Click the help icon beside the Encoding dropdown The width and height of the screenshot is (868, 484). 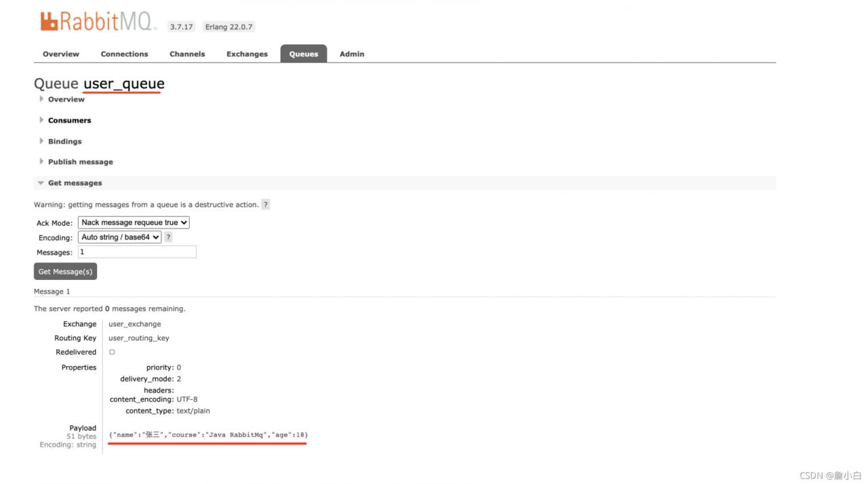tap(168, 237)
